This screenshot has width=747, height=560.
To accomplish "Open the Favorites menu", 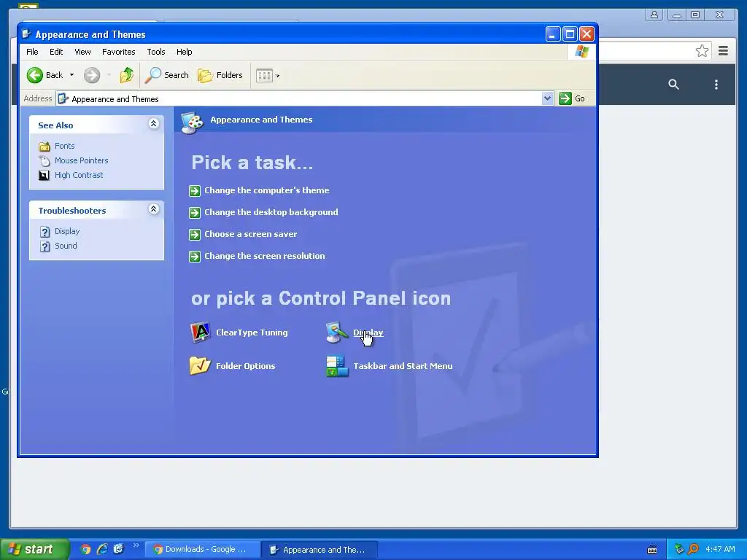I will [x=119, y=52].
